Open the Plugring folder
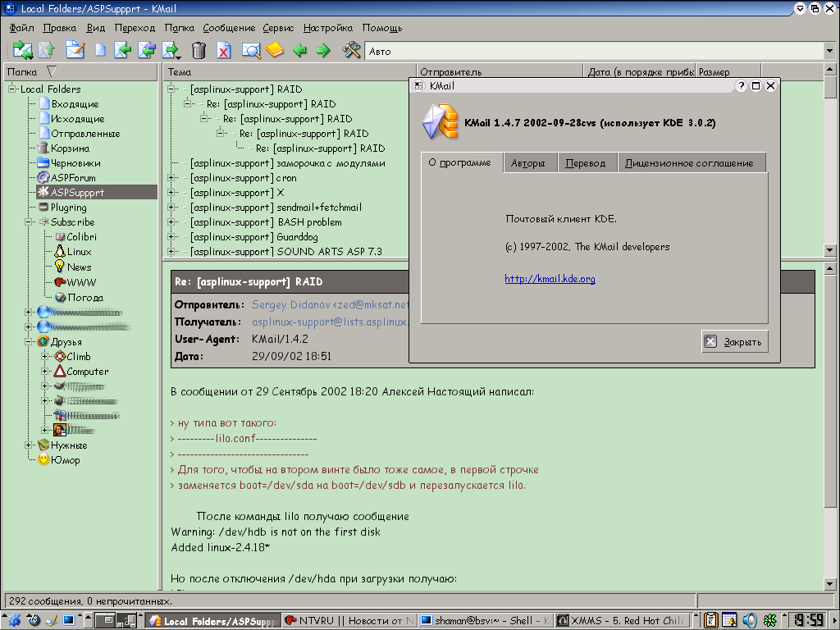The height and width of the screenshot is (630, 840). coord(68,208)
